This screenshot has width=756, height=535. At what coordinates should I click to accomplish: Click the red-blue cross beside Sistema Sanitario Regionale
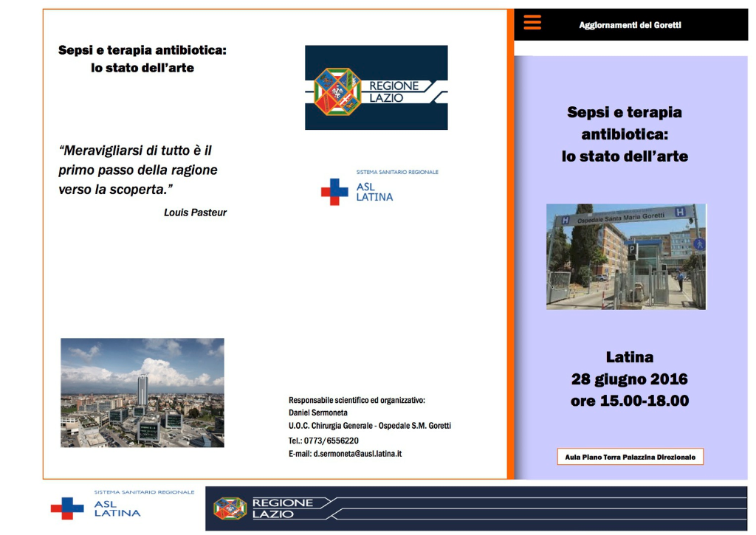point(334,191)
